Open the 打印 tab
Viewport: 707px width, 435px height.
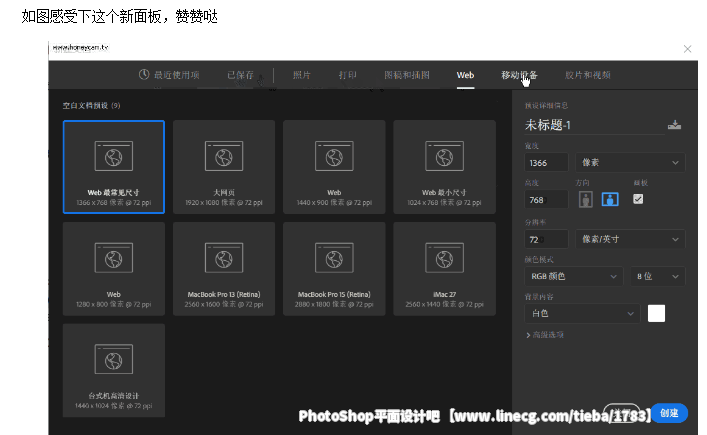(348, 75)
